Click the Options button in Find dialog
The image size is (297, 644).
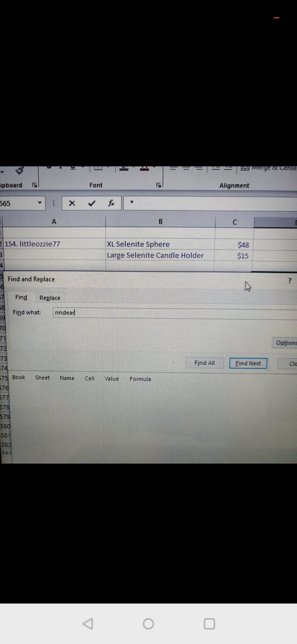pyautogui.click(x=285, y=343)
